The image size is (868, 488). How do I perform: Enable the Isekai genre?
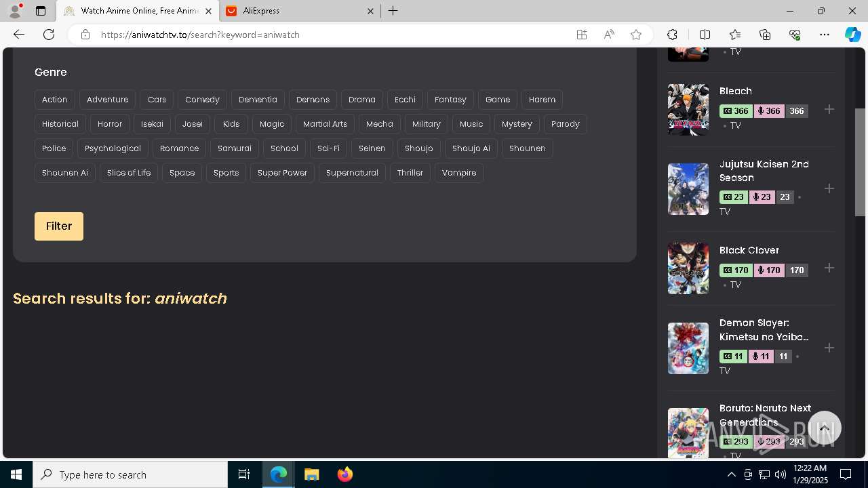click(152, 124)
